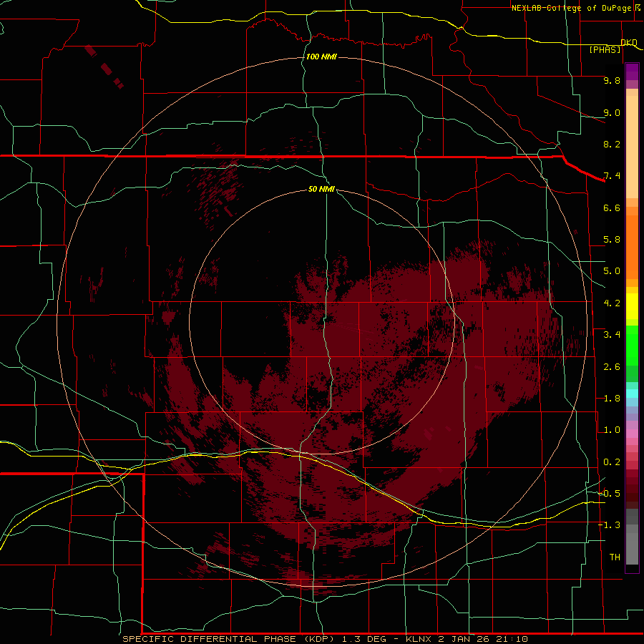Screen dimensions: 644x644
Task: Click the 1.8 value on the color scale
Action: (612, 399)
